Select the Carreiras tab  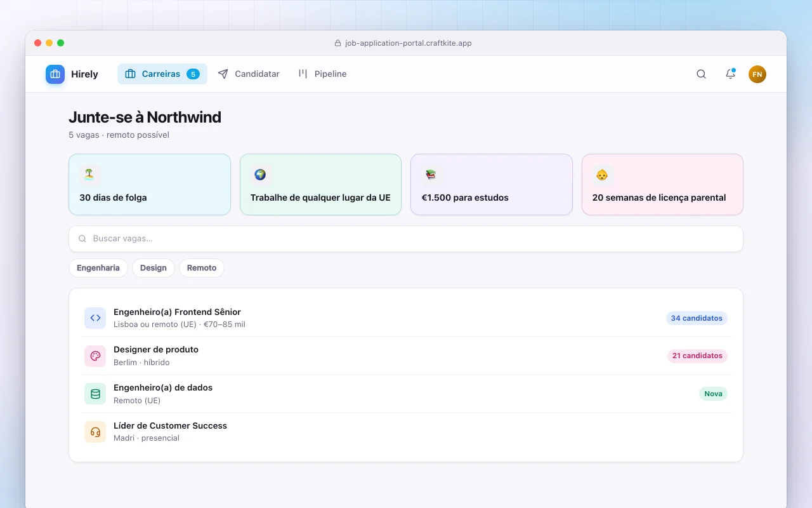(162, 74)
